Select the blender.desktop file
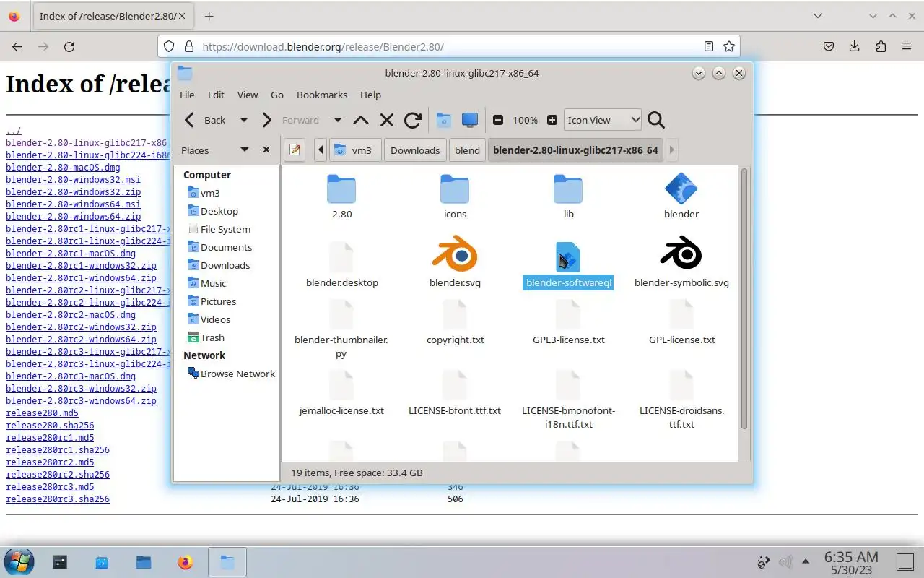Image resolution: width=924 pixels, height=578 pixels. (x=341, y=266)
